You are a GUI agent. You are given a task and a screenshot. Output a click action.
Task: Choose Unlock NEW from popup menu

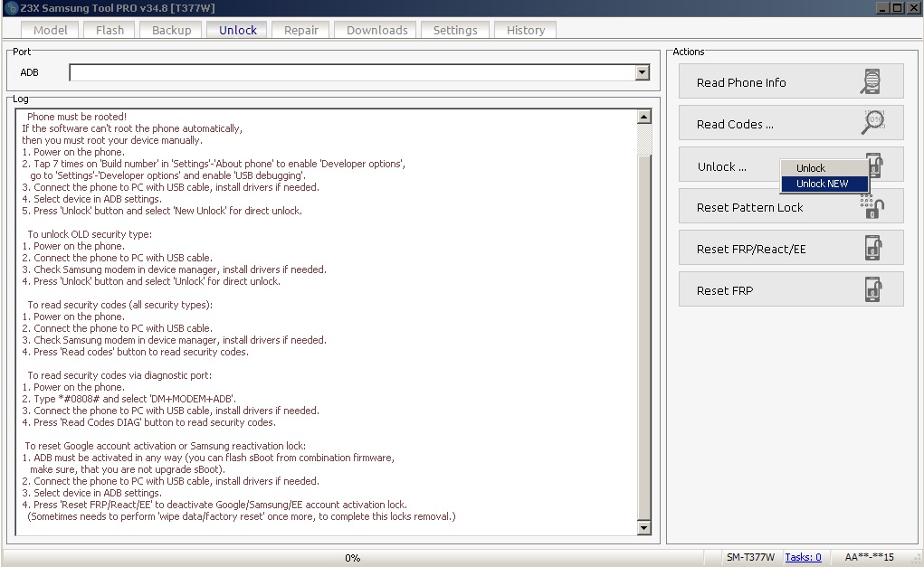[824, 184]
